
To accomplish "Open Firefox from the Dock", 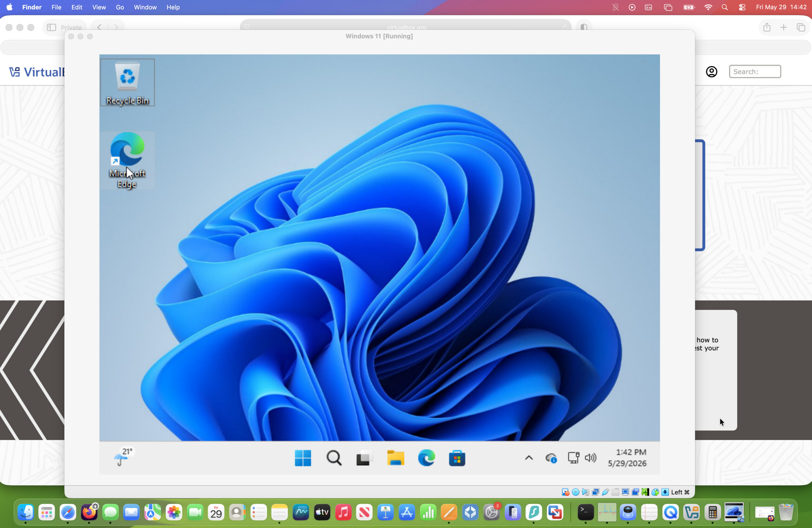I will click(x=89, y=512).
